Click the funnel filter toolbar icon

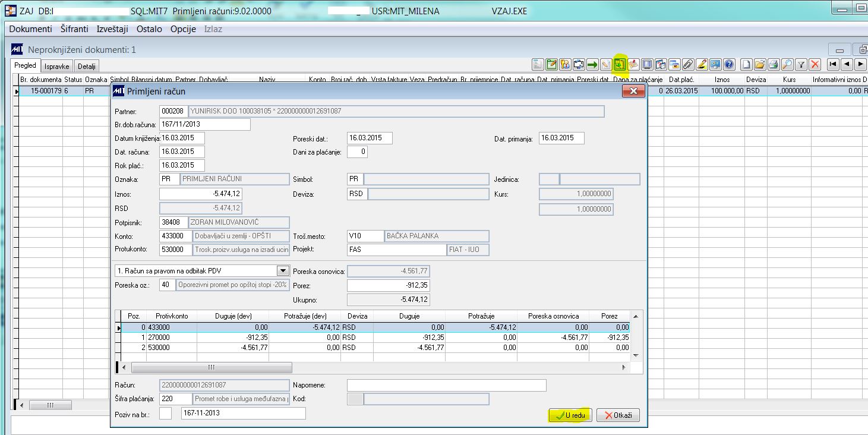tap(801, 64)
